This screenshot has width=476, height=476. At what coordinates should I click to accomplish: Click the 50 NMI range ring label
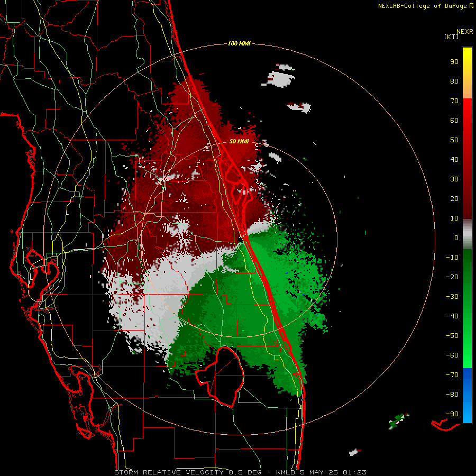tap(239, 141)
